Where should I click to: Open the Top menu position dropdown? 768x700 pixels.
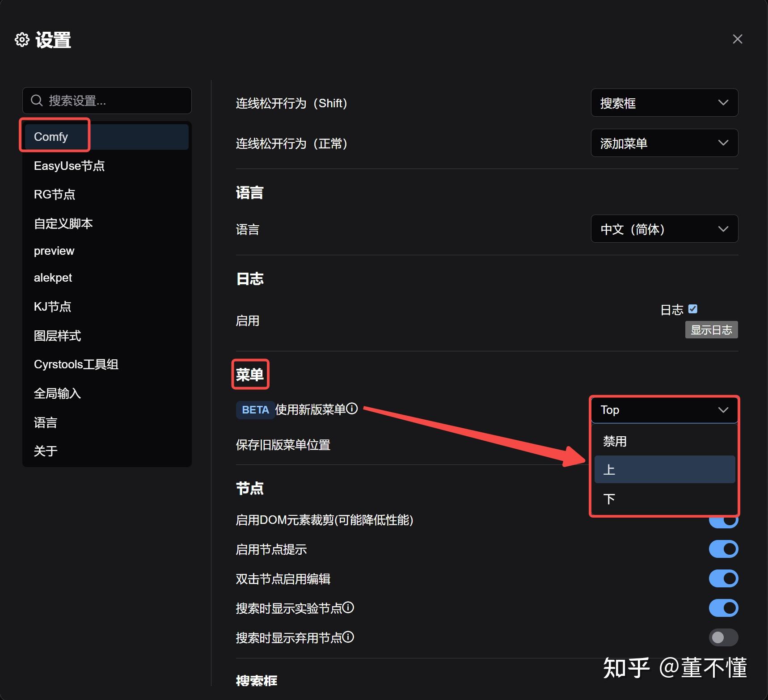664,410
